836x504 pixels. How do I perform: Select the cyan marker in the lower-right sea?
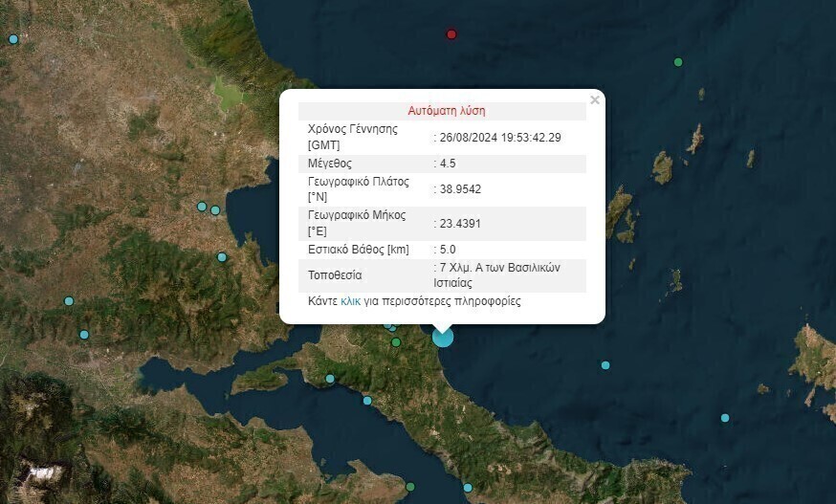[x=725, y=418]
